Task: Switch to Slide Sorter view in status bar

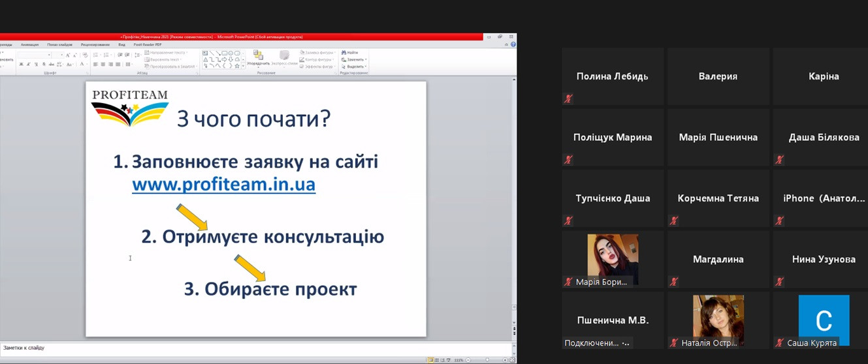Action: click(437, 360)
